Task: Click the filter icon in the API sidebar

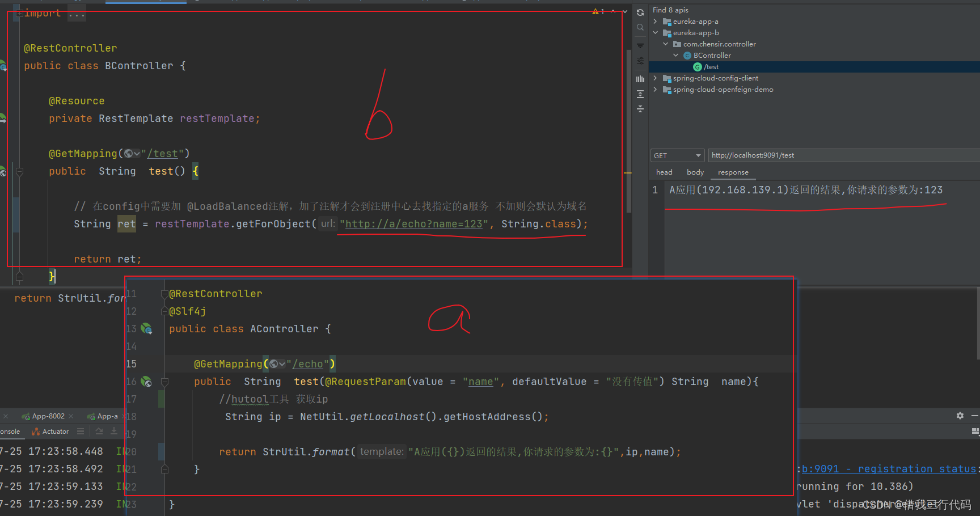Action: (640, 45)
